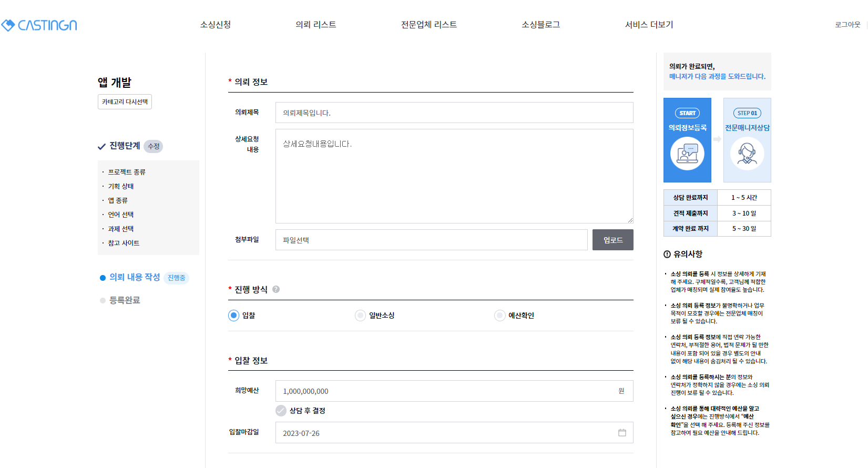Click the Castingn logo
The height and width of the screenshot is (468, 868).
(x=39, y=25)
